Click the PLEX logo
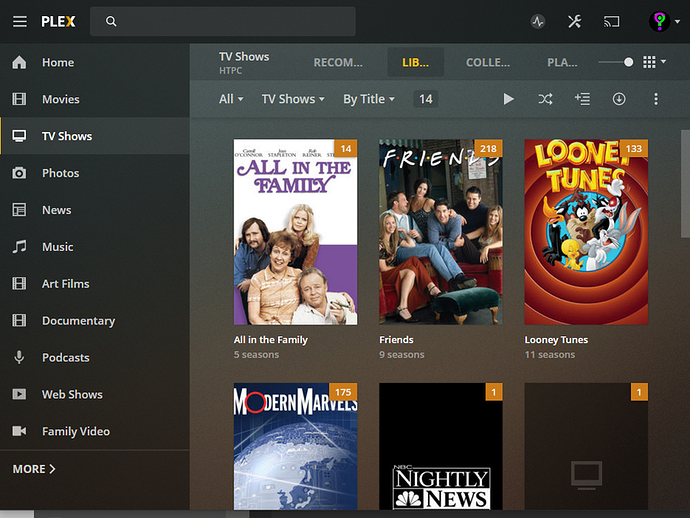Viewport: 690px width, 518px height. point(58,21)
